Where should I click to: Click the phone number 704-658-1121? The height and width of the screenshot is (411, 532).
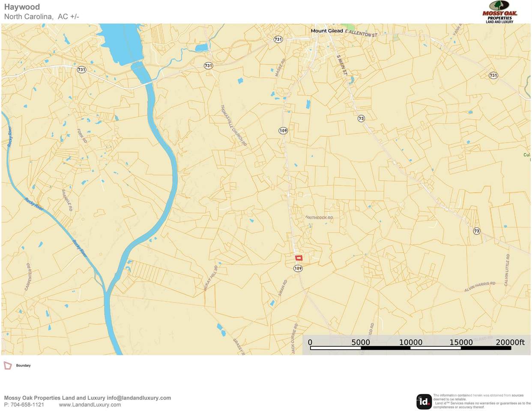(x=27, y=405)
